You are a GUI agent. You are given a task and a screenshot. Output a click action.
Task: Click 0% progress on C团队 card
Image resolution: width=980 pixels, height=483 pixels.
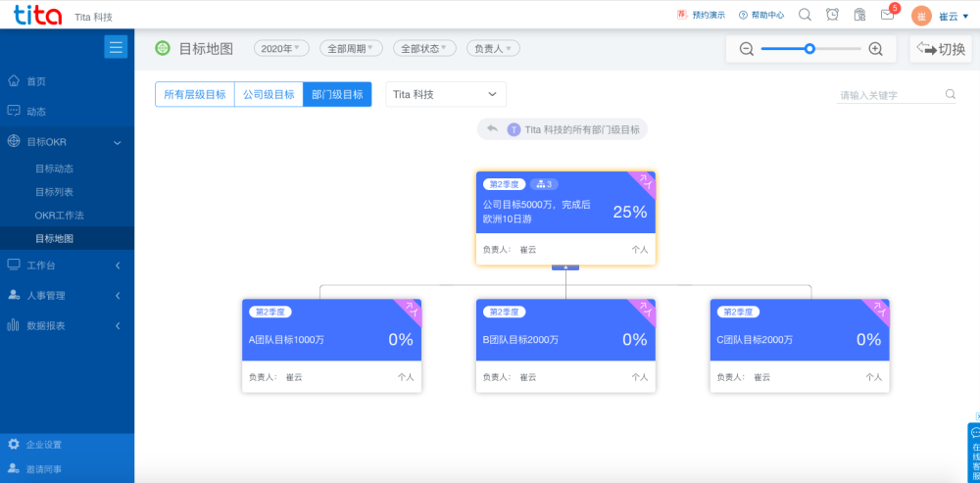[868, 339]
